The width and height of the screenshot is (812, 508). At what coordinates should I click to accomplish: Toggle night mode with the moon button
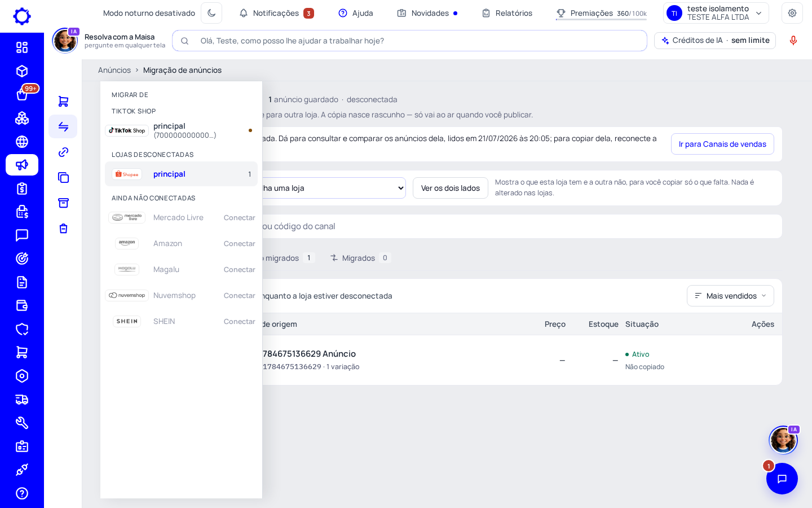click(211, 13)
